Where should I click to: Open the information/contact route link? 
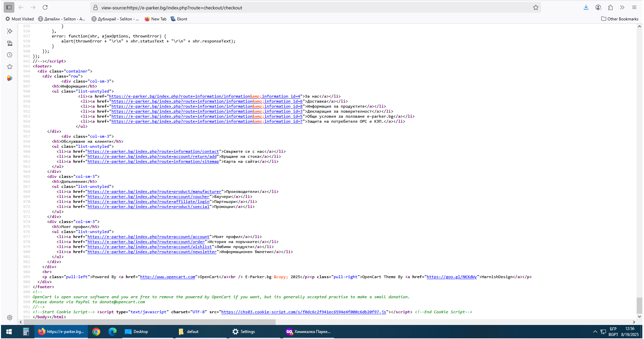[153, 151]
